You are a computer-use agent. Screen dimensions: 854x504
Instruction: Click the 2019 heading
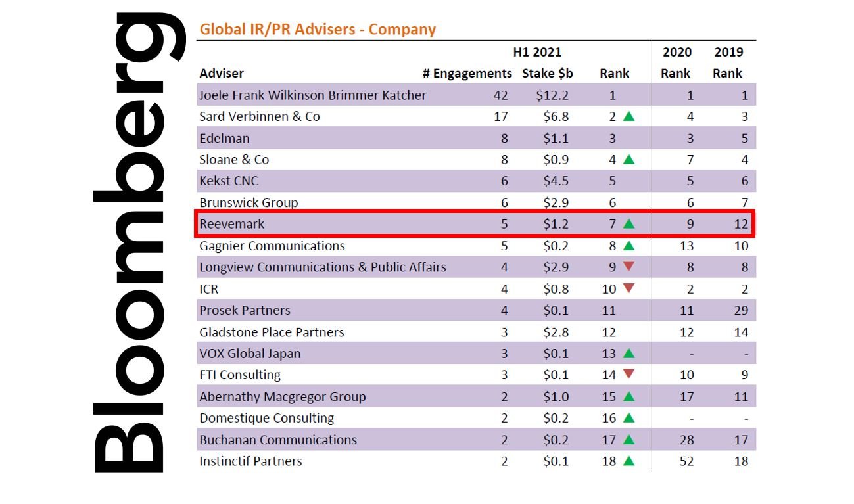pyautogui.click(x=728, y=52)
